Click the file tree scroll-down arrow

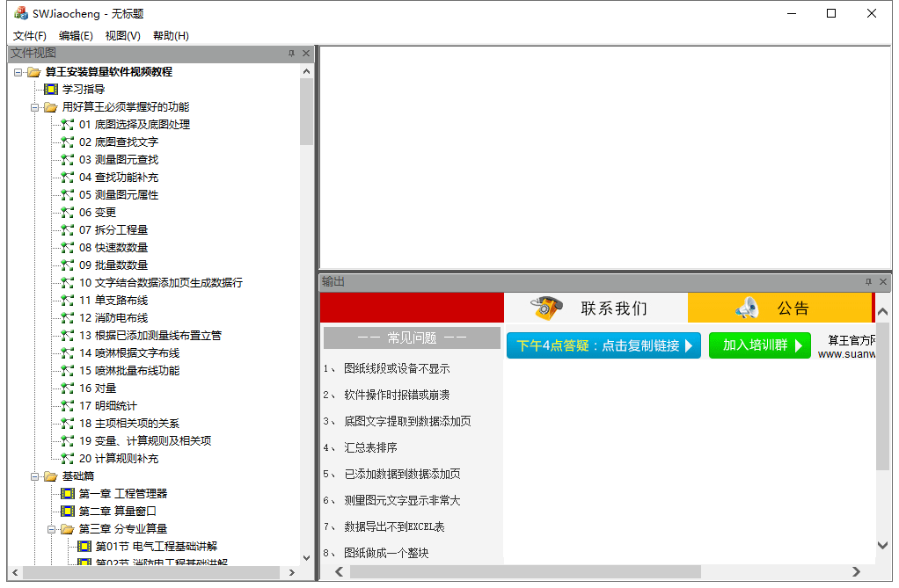pos(306,557)
